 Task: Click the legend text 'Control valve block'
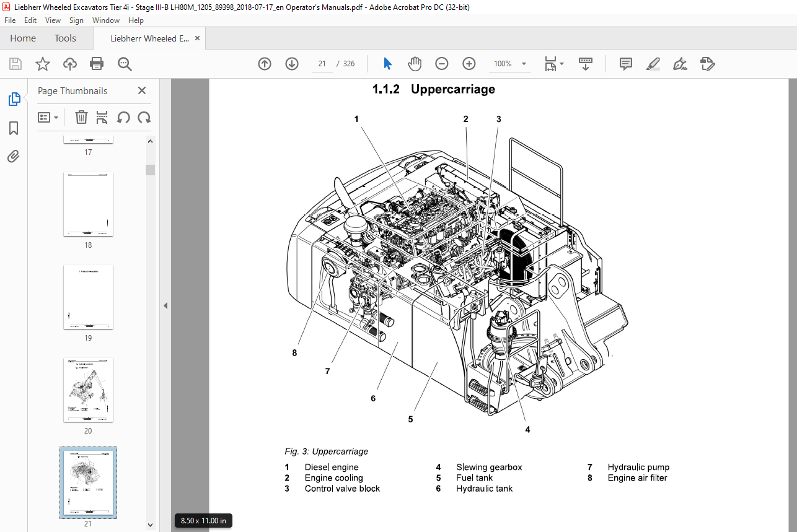click(x=342, y=489)
